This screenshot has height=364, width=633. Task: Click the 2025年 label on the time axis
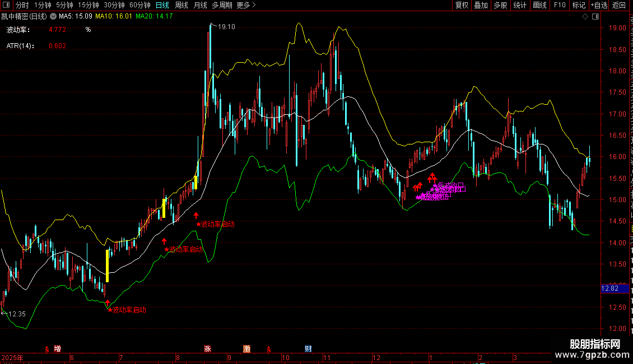[x=12, y=357]
